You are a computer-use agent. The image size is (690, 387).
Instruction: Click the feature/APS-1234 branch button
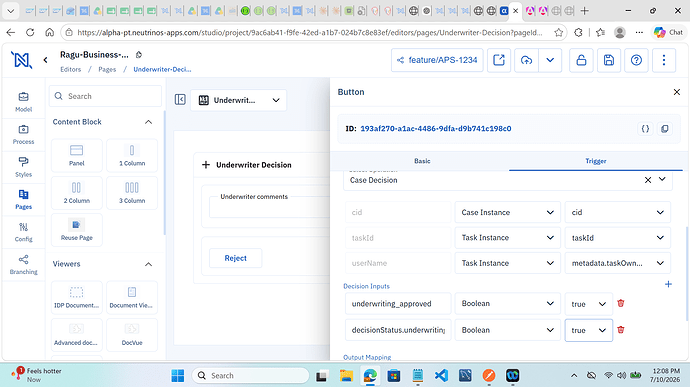(x=437, y=60)
